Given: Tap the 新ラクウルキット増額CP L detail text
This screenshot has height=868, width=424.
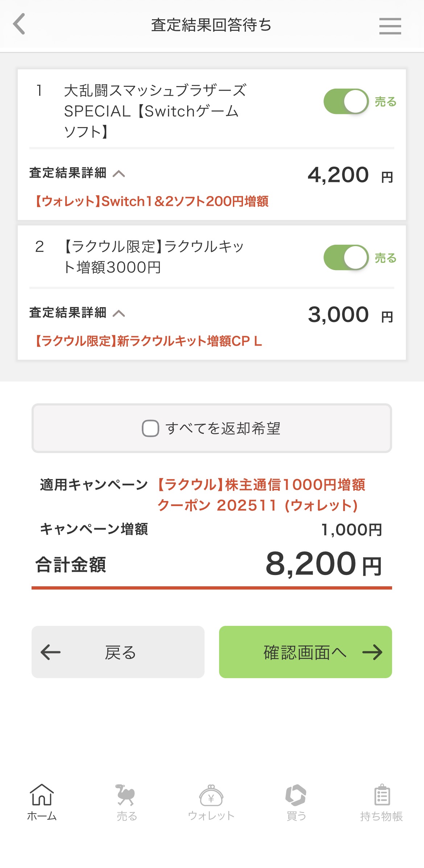Looking at the screenshot, I should coord(148,341).
